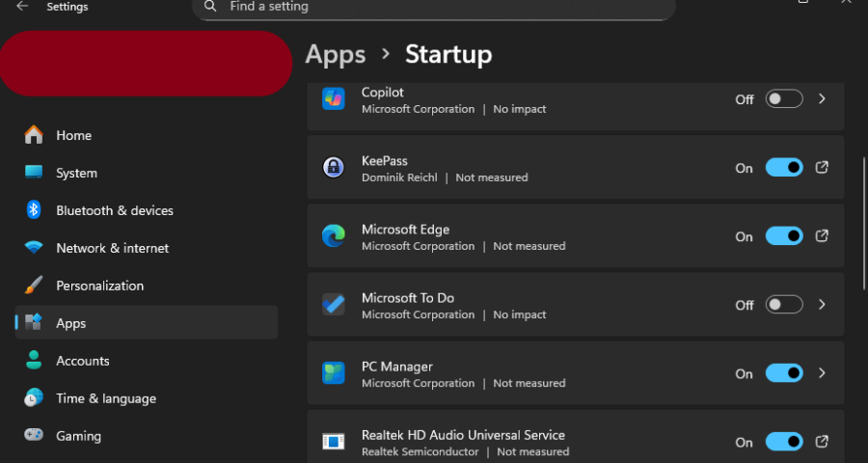868x463 pixels.
Task: Switch off PC Manager startup toggle
Action: click(784, 373)
